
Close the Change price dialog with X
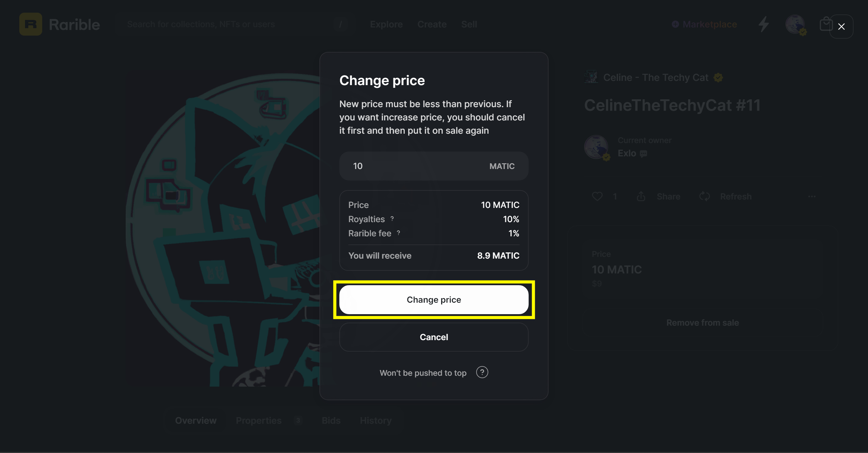[841, 26]
